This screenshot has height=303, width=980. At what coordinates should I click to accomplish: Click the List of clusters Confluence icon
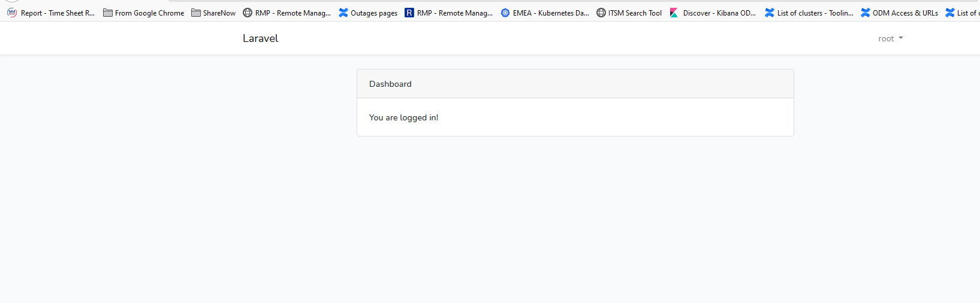click(x=770, y=13)
